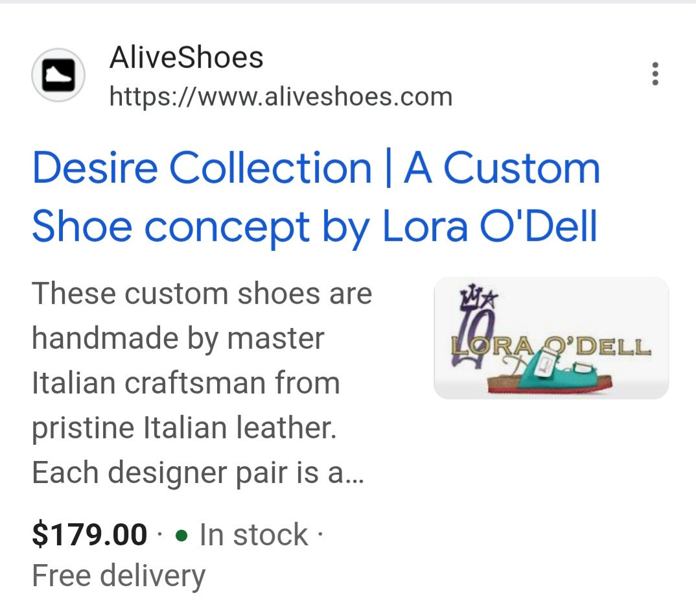
Task: Click the AliveShoes shoe favicon
Action: pos(58,75)
